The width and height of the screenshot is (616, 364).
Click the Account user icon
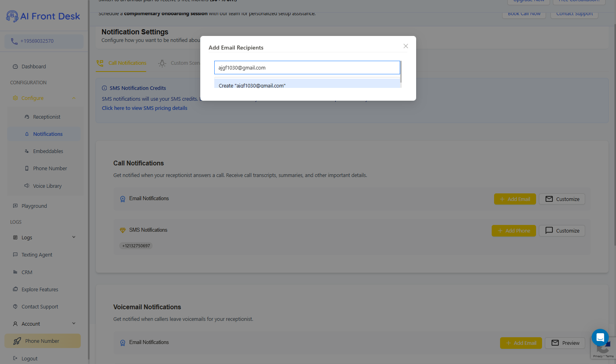(15, 324)
